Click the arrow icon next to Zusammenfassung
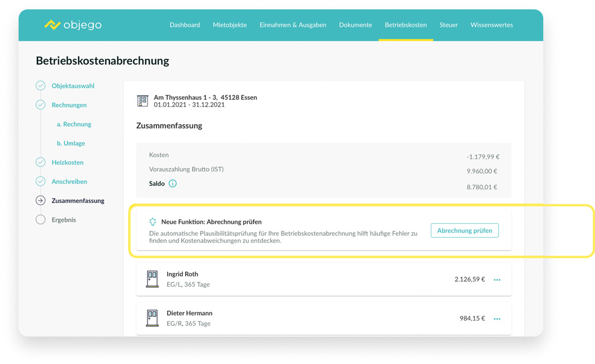This screenshot has height=364, width=595. pos(40,200)
